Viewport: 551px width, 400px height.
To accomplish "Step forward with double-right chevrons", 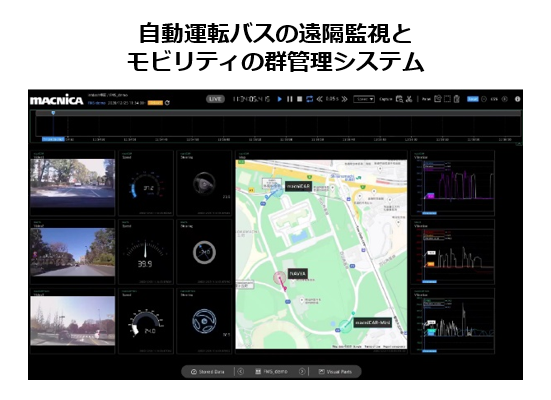I will pos(345,99).
